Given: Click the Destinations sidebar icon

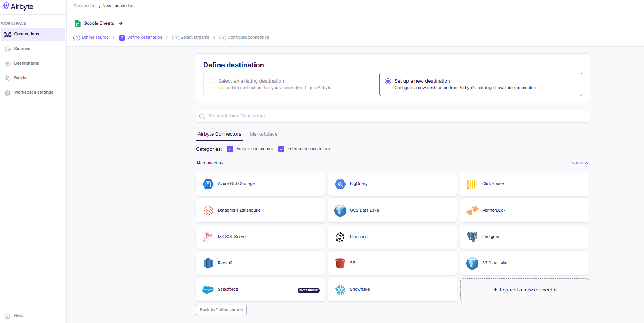Looking at the screenshot, I should click(8, 64).
